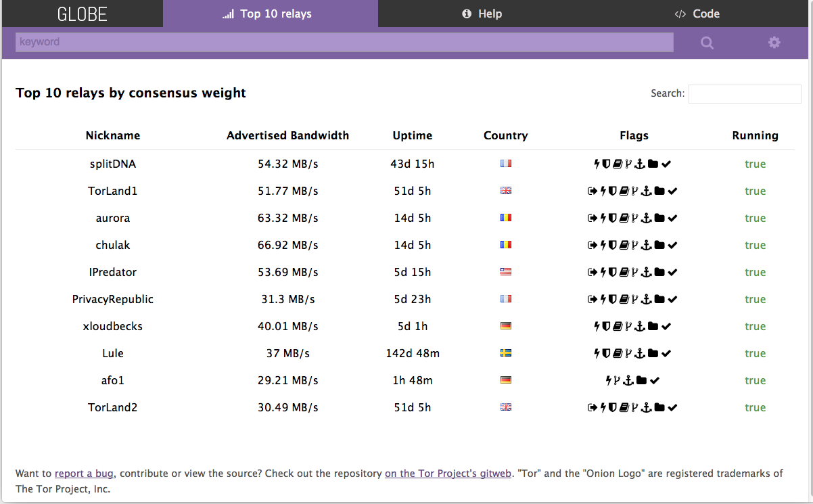Click the table Search input box
This screenshot has width=813, height=504.
(x=744, y=94)
